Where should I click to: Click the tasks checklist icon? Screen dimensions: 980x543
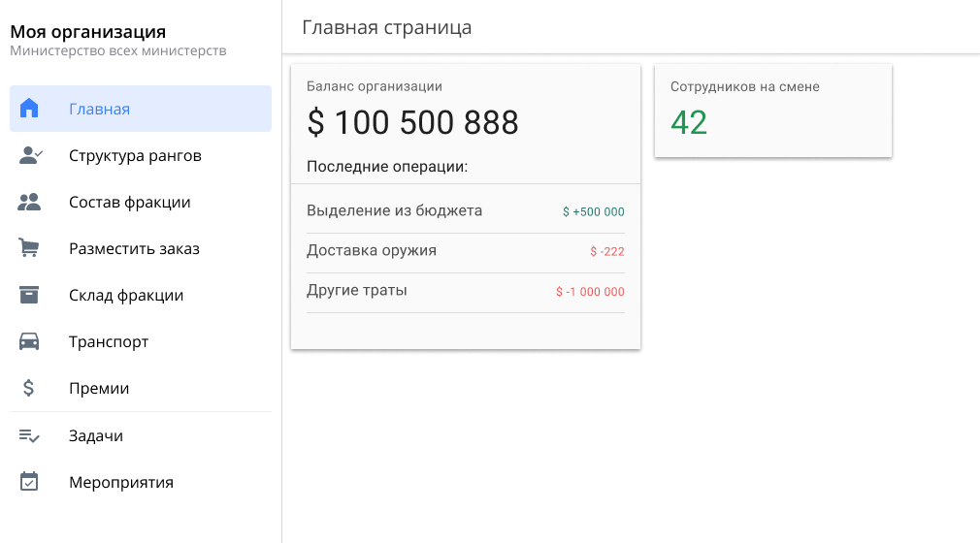pyautogui.click(x=29, y=435)
